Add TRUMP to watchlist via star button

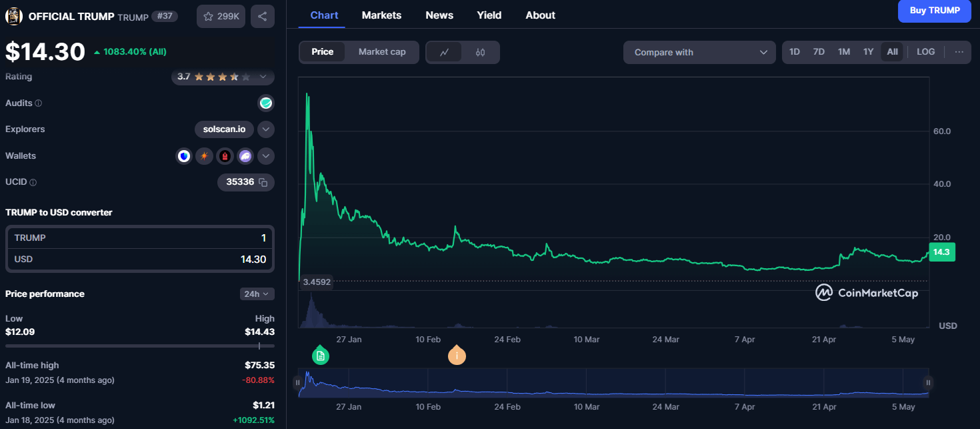[x=221, y=16]
